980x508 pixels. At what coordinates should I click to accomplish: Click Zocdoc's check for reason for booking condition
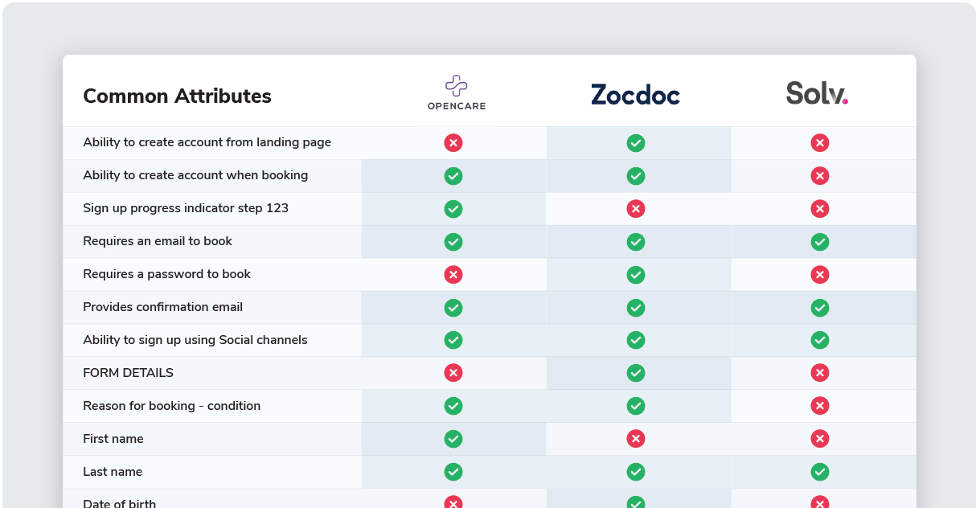click(636, 406)
